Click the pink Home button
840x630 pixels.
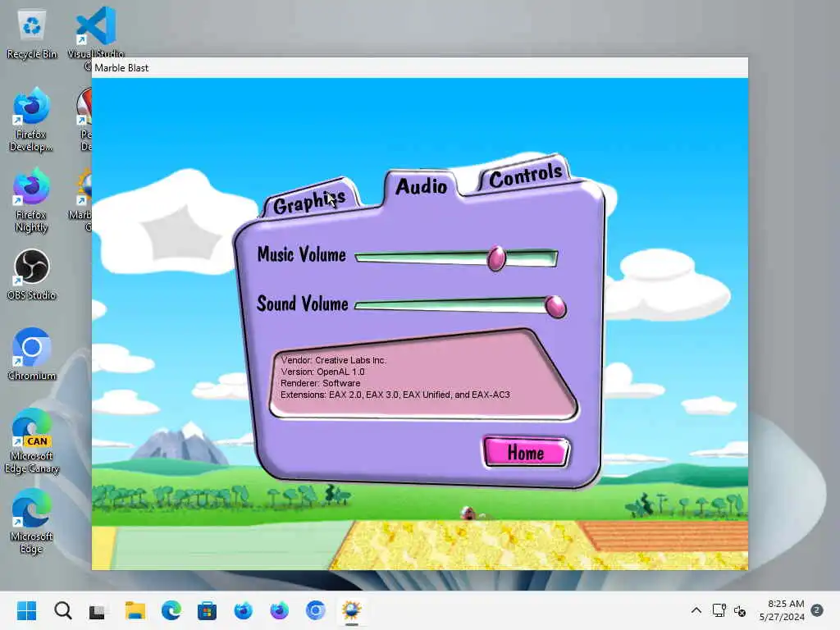(526, 453)
